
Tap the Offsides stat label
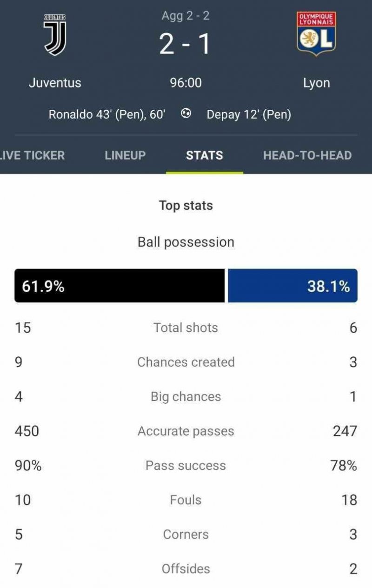[x=186, y=568]
